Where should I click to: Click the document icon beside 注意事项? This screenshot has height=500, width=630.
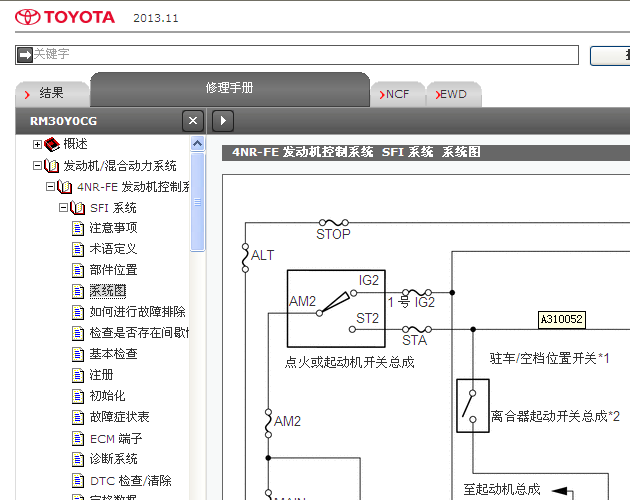(x=78, y=228)
